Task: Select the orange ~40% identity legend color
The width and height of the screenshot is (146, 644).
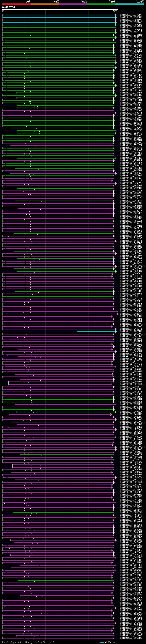Action: (x=45, y=4)
